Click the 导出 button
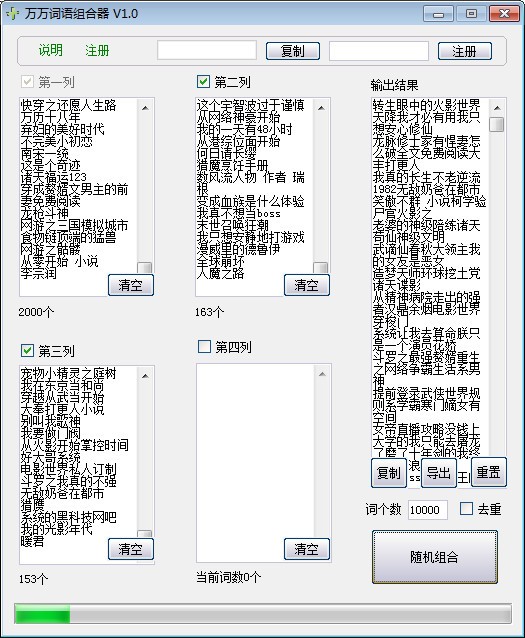This screenshot has height=638, width=525. click(x=438, y=472)
